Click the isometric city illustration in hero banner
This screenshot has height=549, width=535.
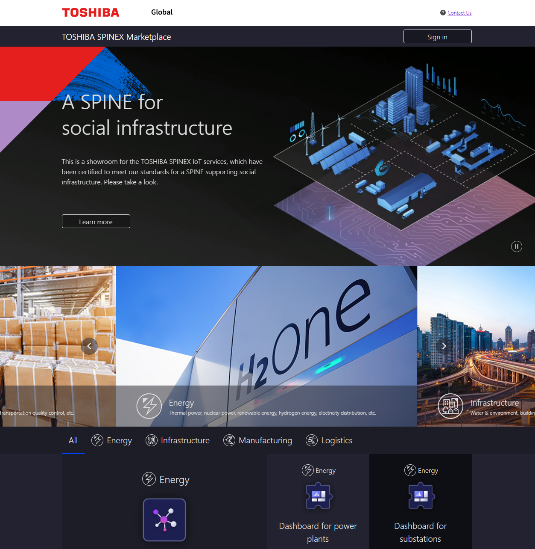[x=404, y=165]
